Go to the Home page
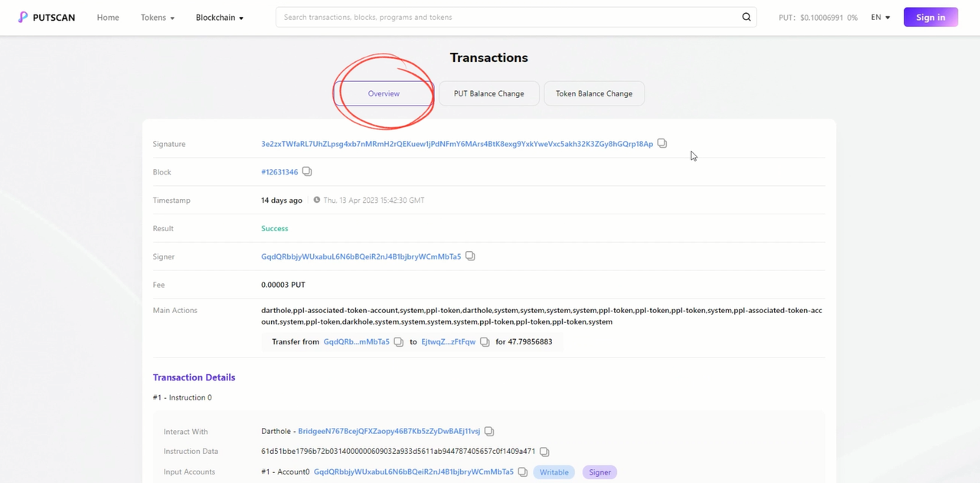This screenshot has width=980, height=483. coord(108,18)
